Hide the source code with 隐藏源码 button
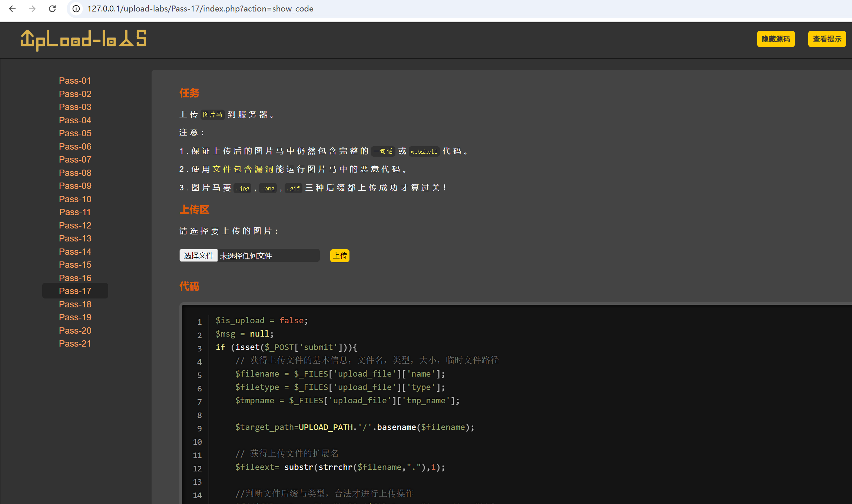Image resolution: width=852 pixels, height=504 pixels. pos(775,39)
